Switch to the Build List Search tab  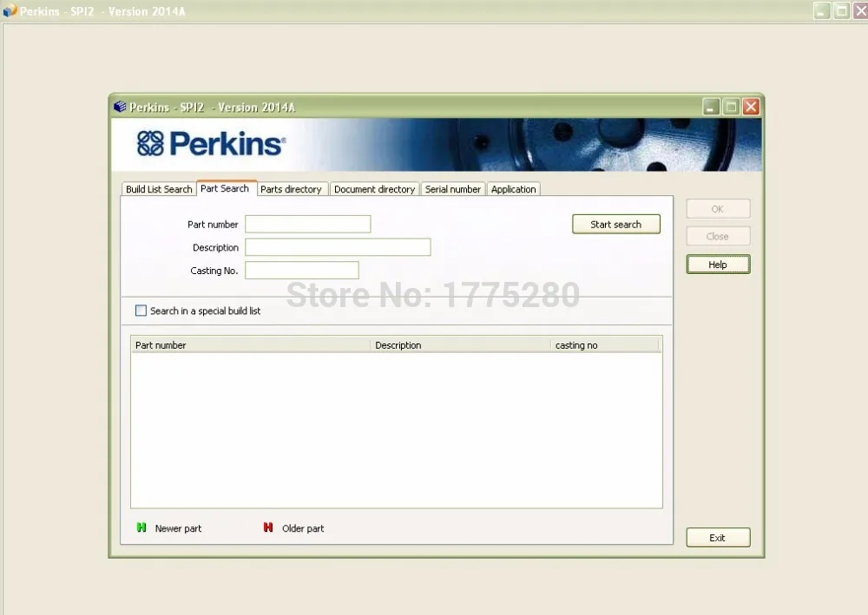tap(158, 189)
